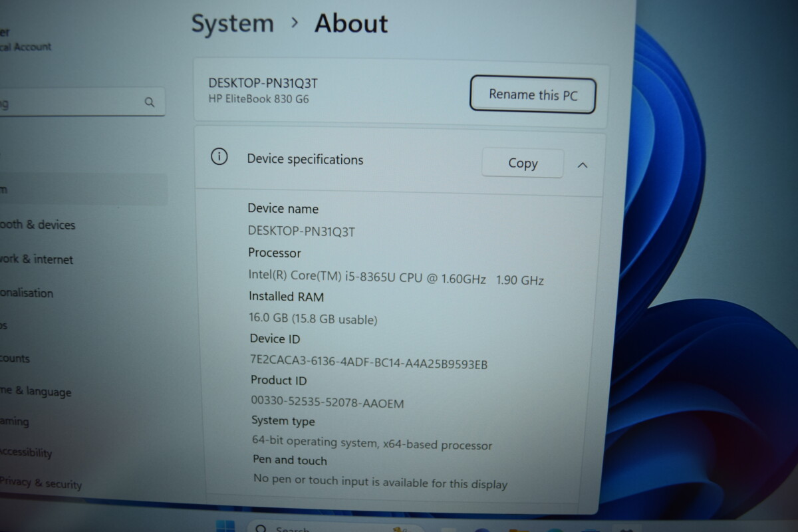Copy the device specifications

tap(523, 164)
